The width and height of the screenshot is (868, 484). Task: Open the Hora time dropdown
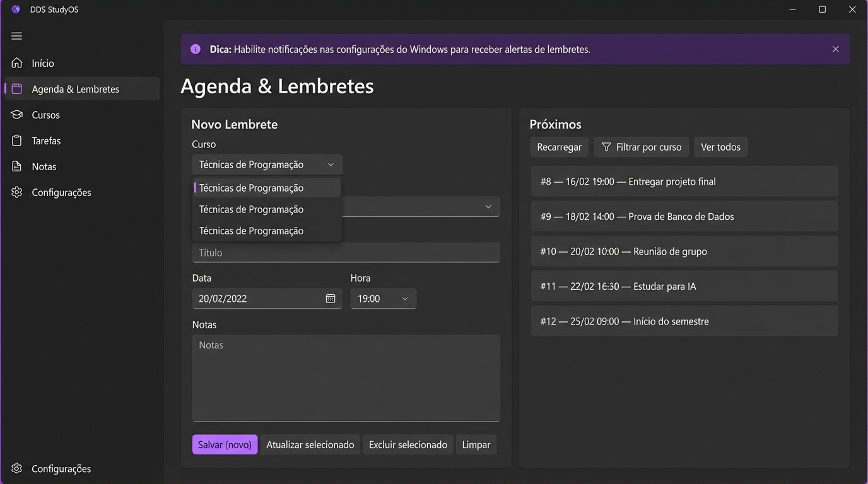[383, 298]
